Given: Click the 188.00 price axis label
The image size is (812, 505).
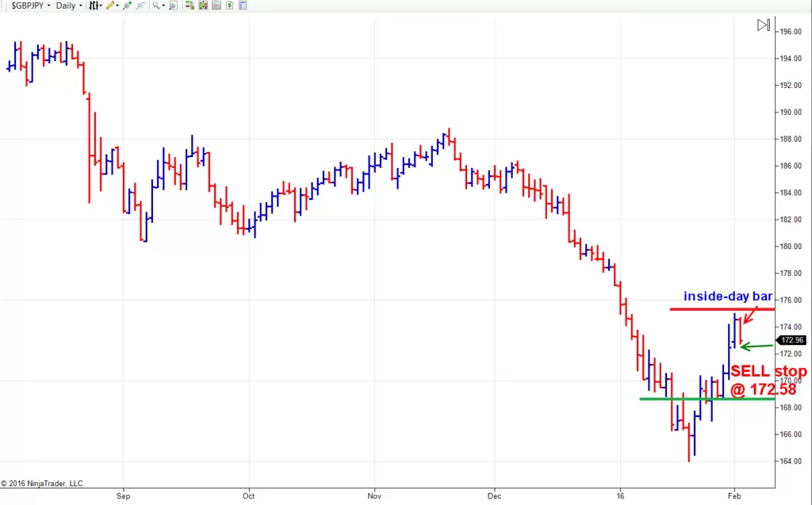Looking at the screenshot, I should [791, 139].
